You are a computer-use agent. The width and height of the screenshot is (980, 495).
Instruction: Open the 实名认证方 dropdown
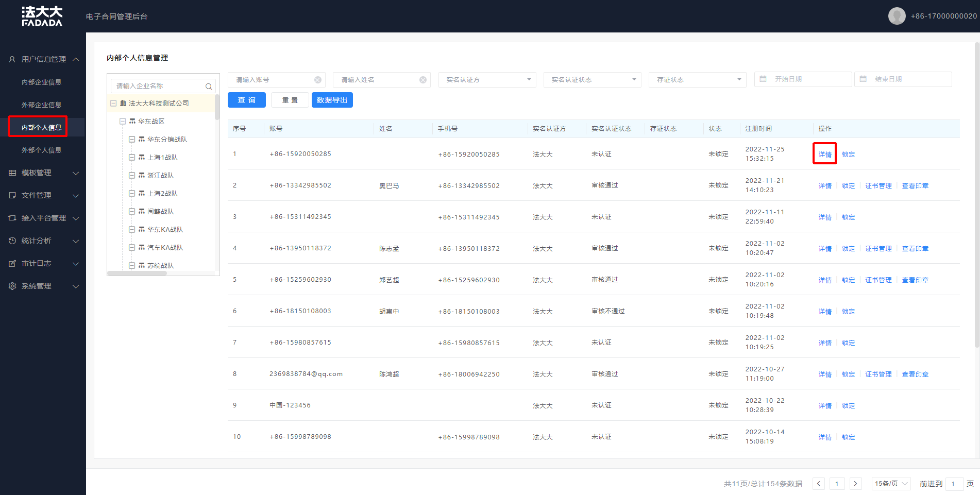(x=487, y=80)
